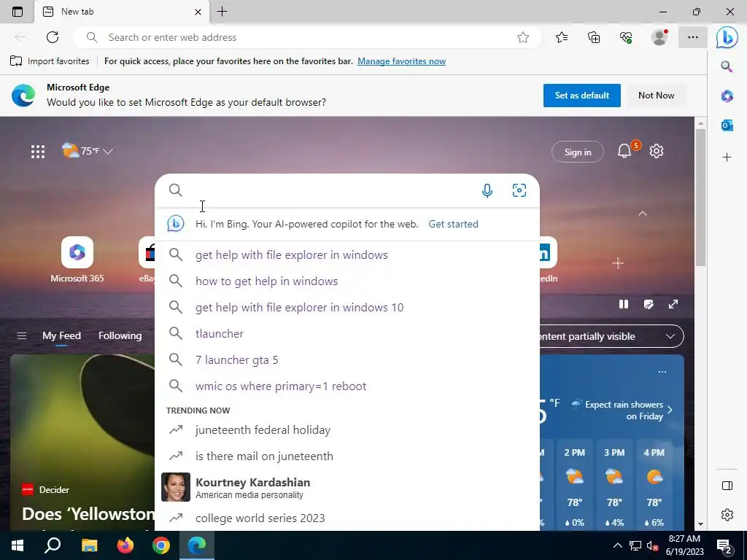Select suggestion 'how to get help in windows'
This screenshot has height=560, width=747.
[x=347, y=281]
